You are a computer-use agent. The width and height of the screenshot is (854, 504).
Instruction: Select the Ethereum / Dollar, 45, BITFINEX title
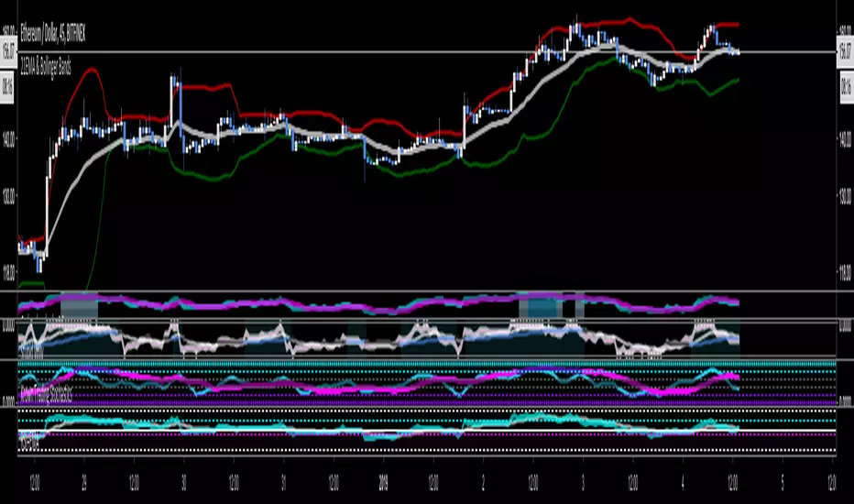pyautogui.click(x=53, y=34)
